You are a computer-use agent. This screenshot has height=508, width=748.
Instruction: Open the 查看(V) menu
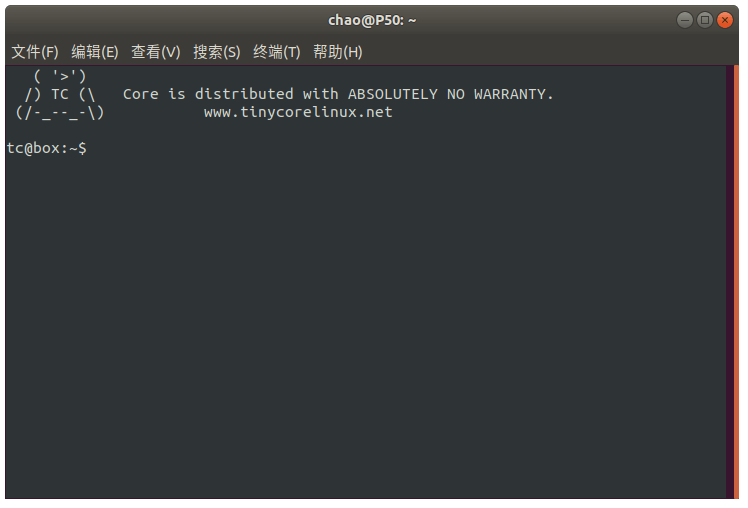point(156,52)
